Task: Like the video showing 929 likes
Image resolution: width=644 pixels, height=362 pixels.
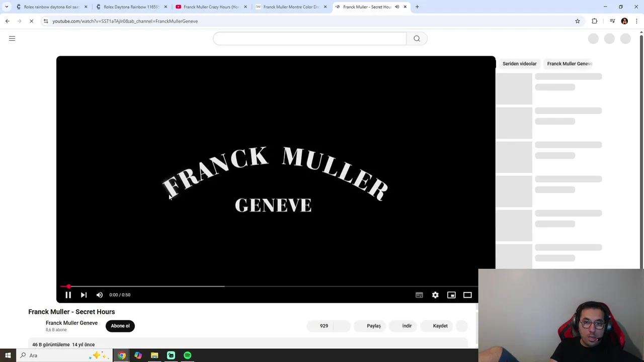Action: pyautogui.click(x=320, y=326)
